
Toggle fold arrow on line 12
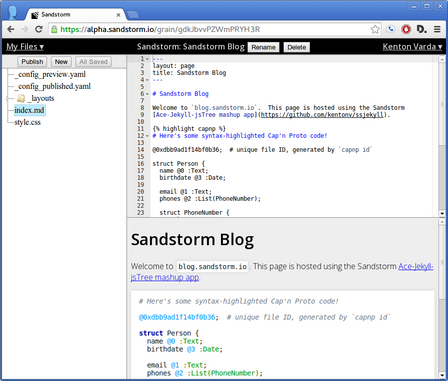coord(147,136)
